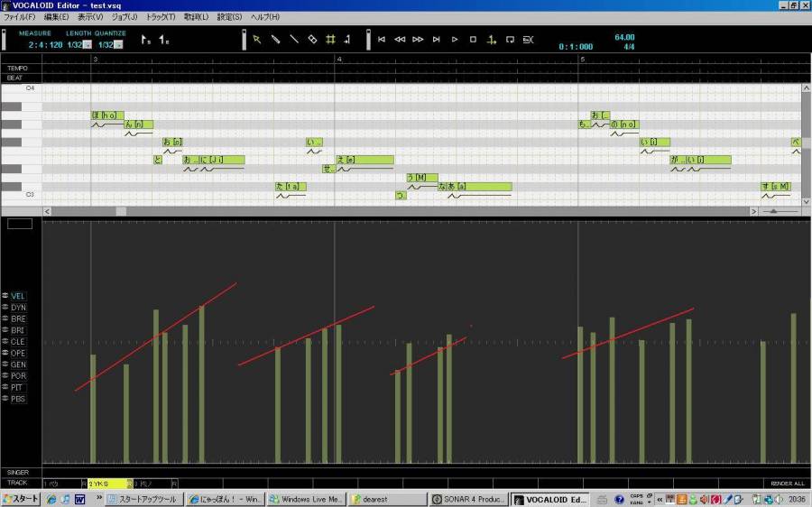Toggle the grid display icon
Screen dimensions: 812x507
tap(330, 40)
